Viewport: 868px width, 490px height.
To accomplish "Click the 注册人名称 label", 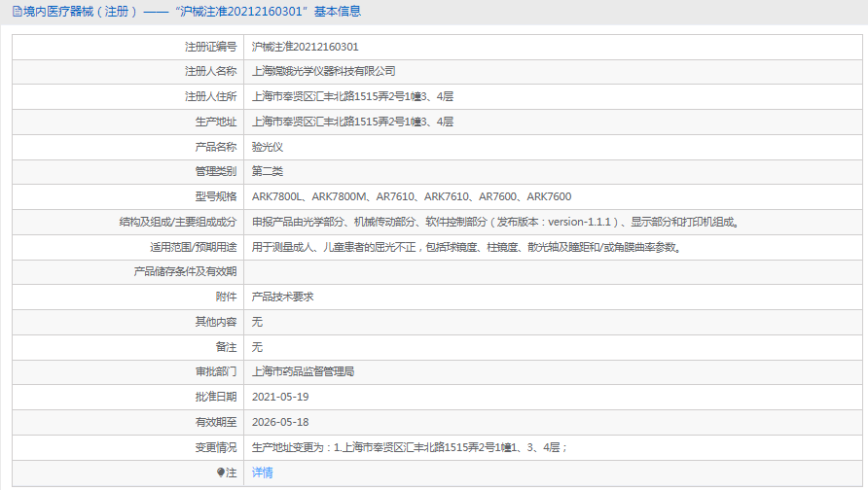I will click(x=210, y=71).
